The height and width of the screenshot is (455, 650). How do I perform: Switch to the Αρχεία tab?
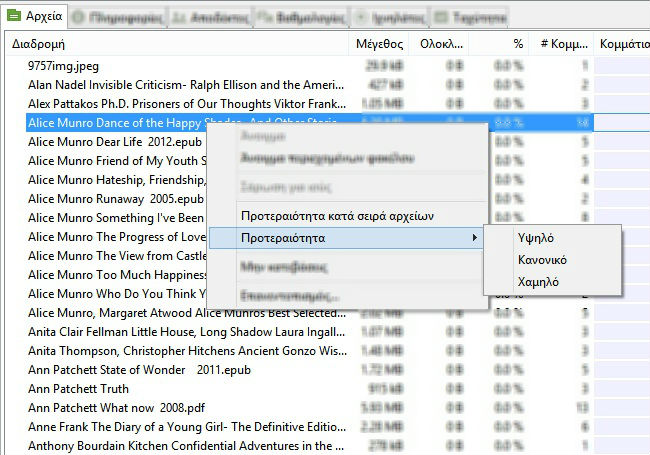[x=35, y=16]
